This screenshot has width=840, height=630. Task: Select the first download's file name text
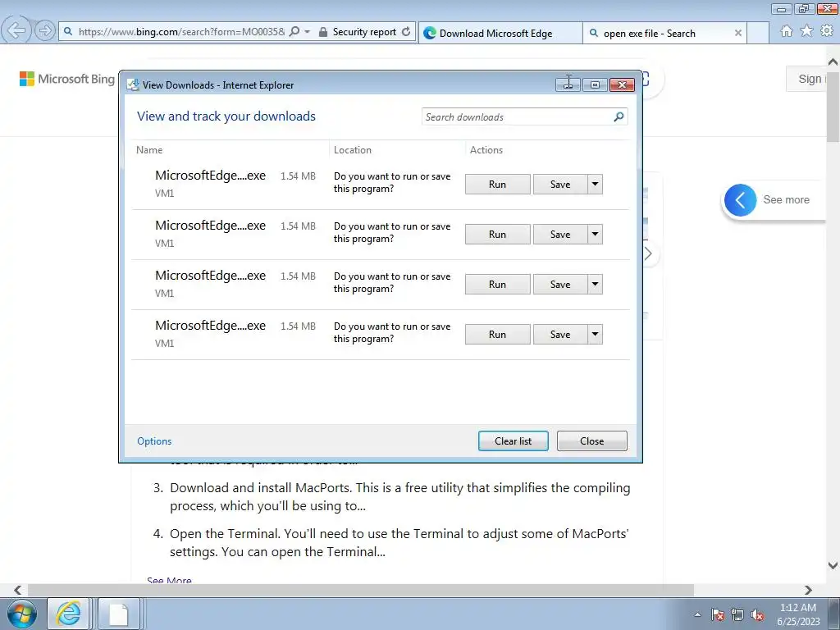[210, 176]
